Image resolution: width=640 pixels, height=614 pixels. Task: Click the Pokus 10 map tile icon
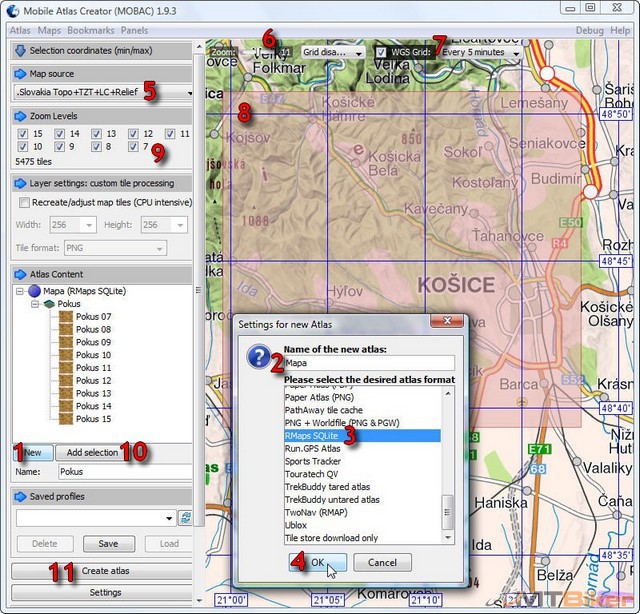pyautogui.click(x=67, y=355)
